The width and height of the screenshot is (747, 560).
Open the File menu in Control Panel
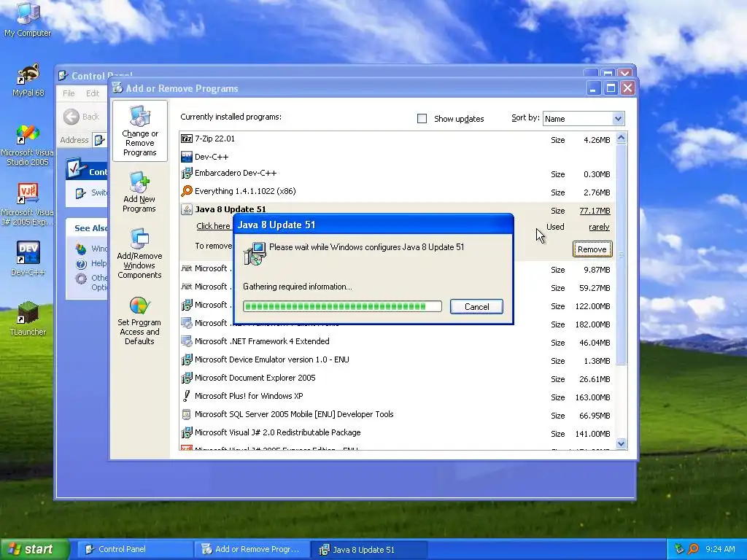69,93
